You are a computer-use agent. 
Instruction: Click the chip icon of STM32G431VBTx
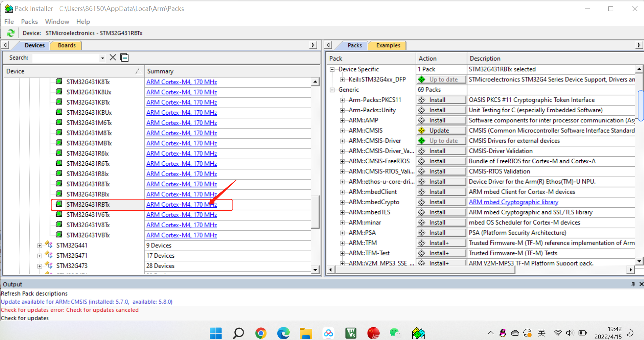tap(59, 234)
